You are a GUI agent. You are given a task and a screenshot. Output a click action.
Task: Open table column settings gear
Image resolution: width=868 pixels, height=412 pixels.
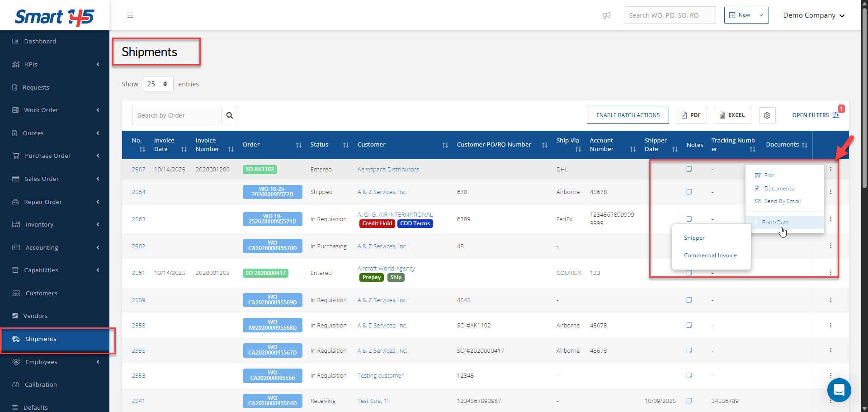tap(767, 115)
